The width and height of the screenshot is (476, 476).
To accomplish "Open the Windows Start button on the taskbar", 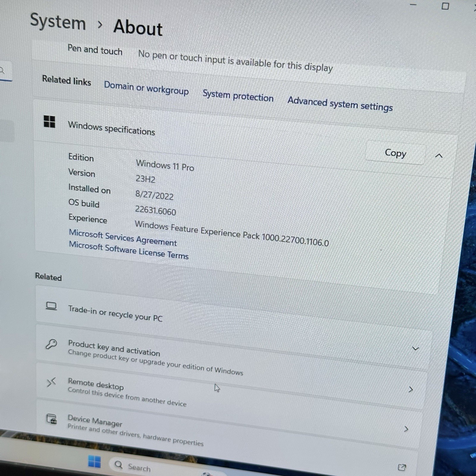I will coord(95,461).
